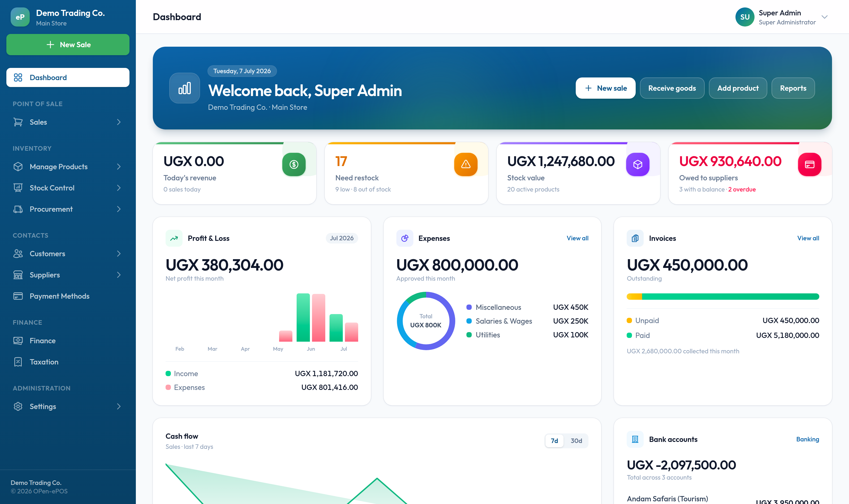Viewport: 849px width, 504px height.
Task: Click the Invoices clipboard icon
Action: click(x=635, y=238)
